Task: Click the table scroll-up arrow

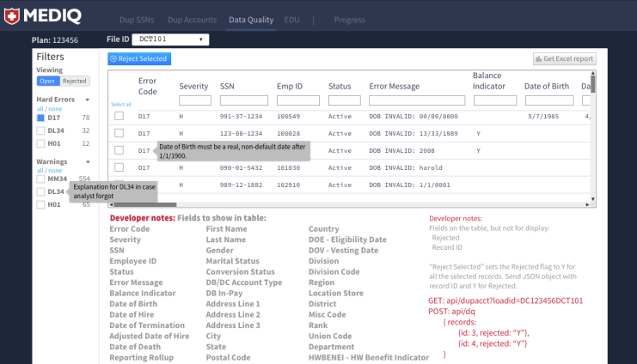Action: [x=593, y=73]
